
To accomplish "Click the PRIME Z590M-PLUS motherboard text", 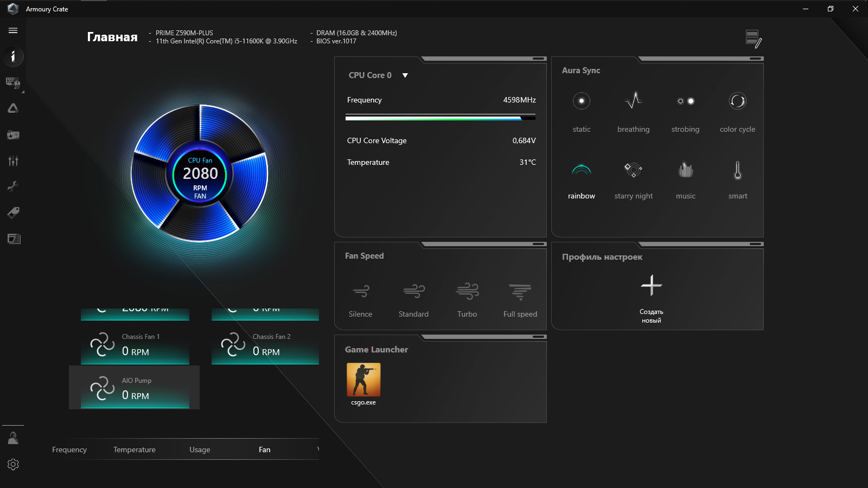I will (184, 33).
